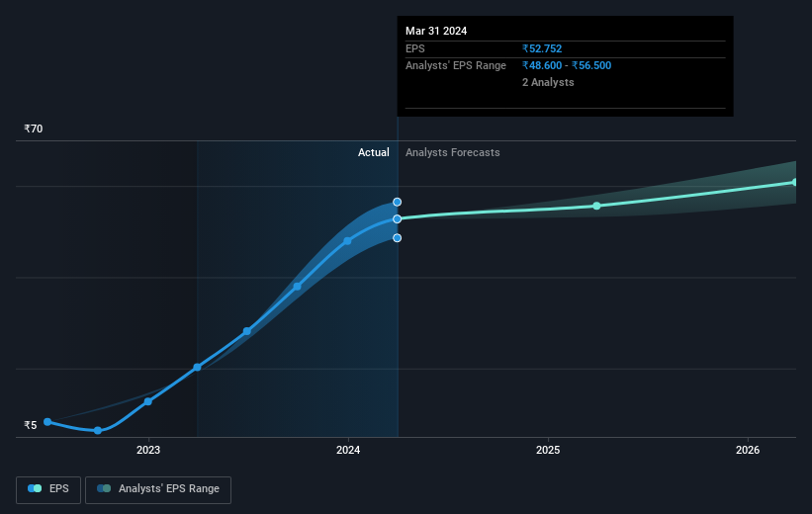Click the ₹52.752 EPS value in tooltip

(542, 48)
